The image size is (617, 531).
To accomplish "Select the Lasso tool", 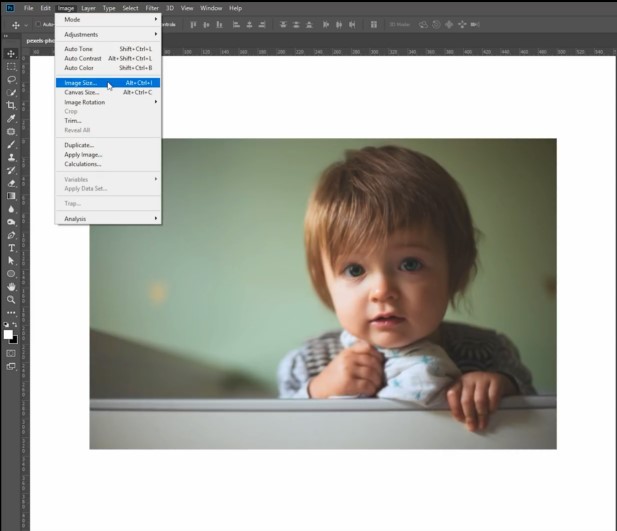I will point(11,80).
